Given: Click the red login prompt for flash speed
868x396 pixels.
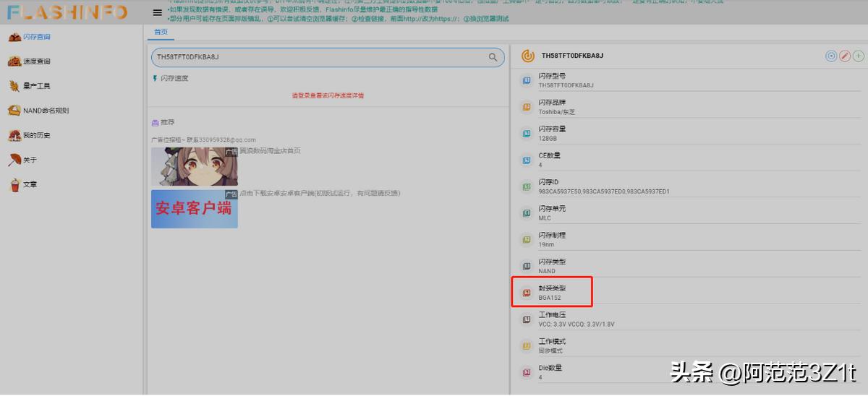Looking at the screenshot, I should pyautogui.click(x=328, y=95).
